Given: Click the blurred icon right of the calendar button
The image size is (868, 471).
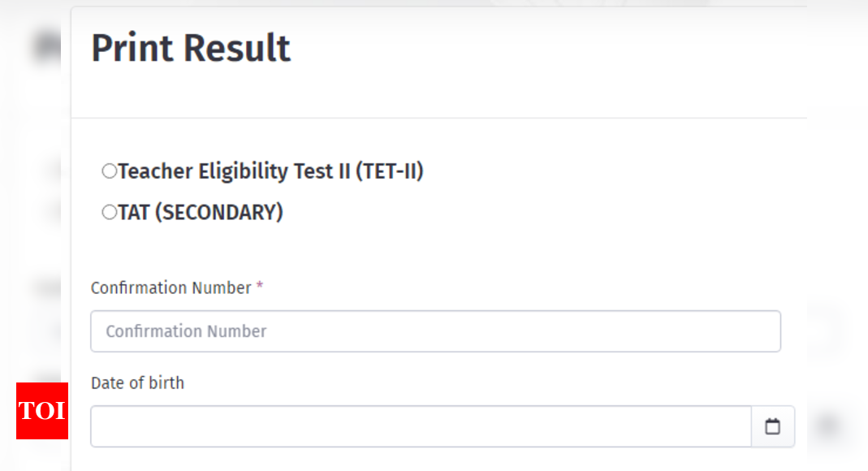Looking at the screenshot, I should [828, 426].
